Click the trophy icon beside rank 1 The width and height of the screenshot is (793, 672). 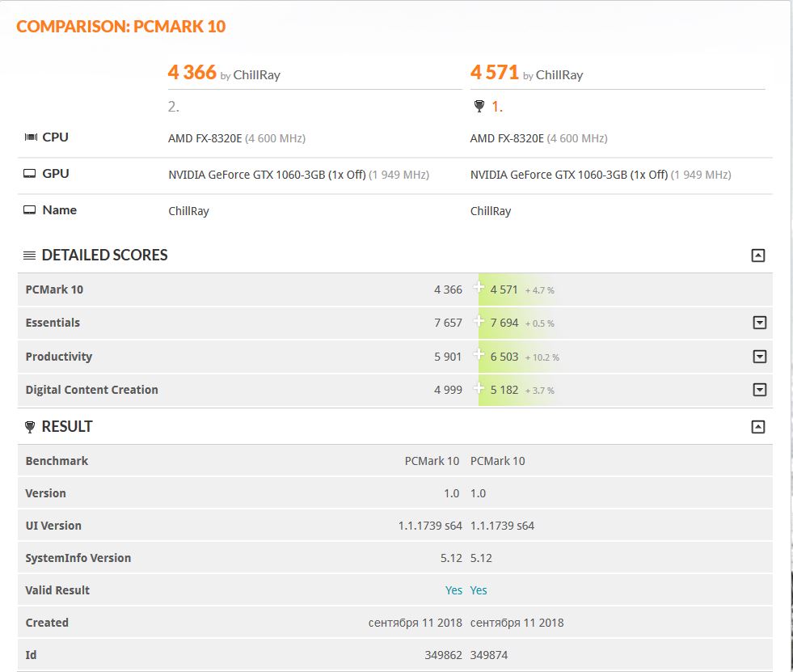click(479, 106)
